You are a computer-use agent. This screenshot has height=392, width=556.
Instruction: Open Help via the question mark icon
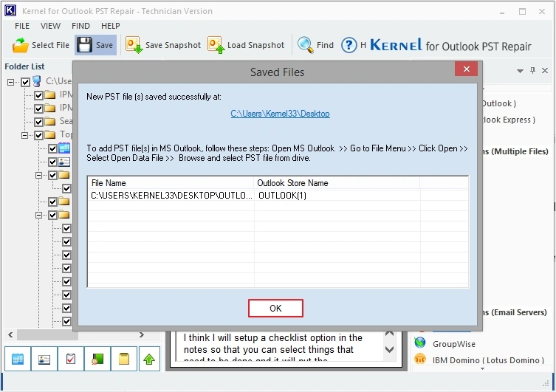(x=349, y=45)
